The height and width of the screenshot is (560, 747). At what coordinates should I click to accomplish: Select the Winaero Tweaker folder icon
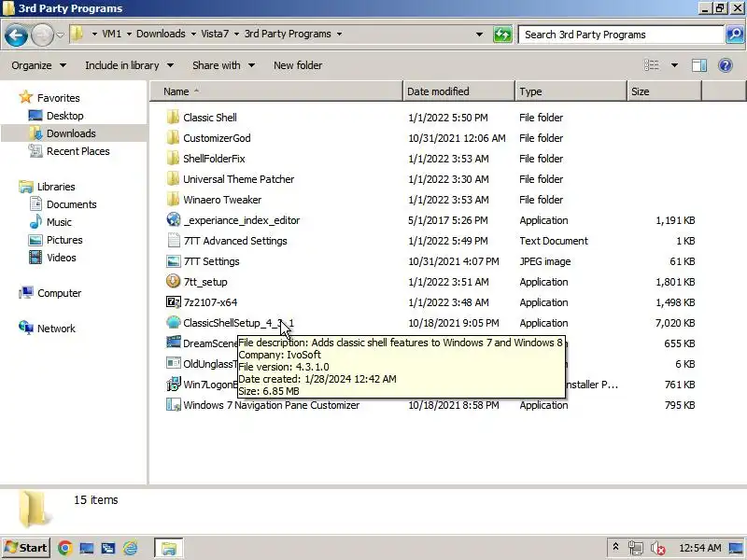pyautogui.click(x=173, y=199)
